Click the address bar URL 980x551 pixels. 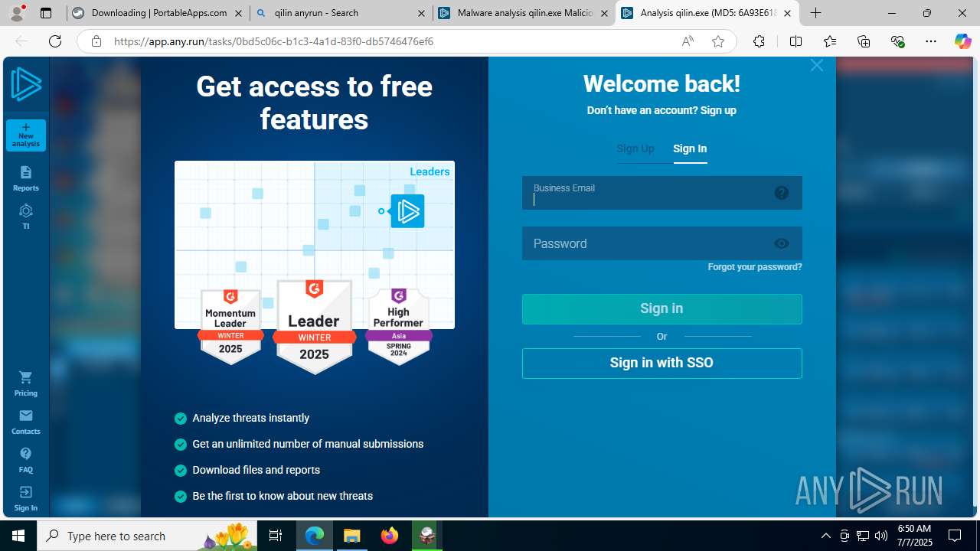[273, 41]
